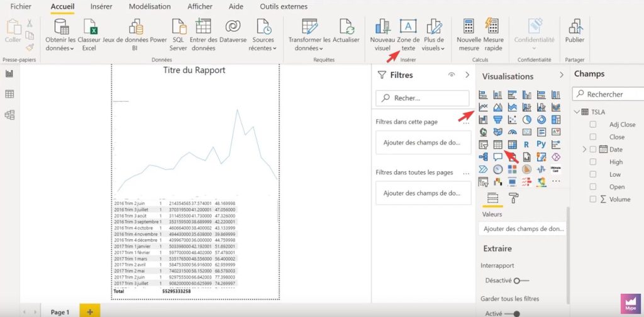The image size is (644, 317).
Task: Choose the line chart visualization icon
Action: click(x=484, y=107)
